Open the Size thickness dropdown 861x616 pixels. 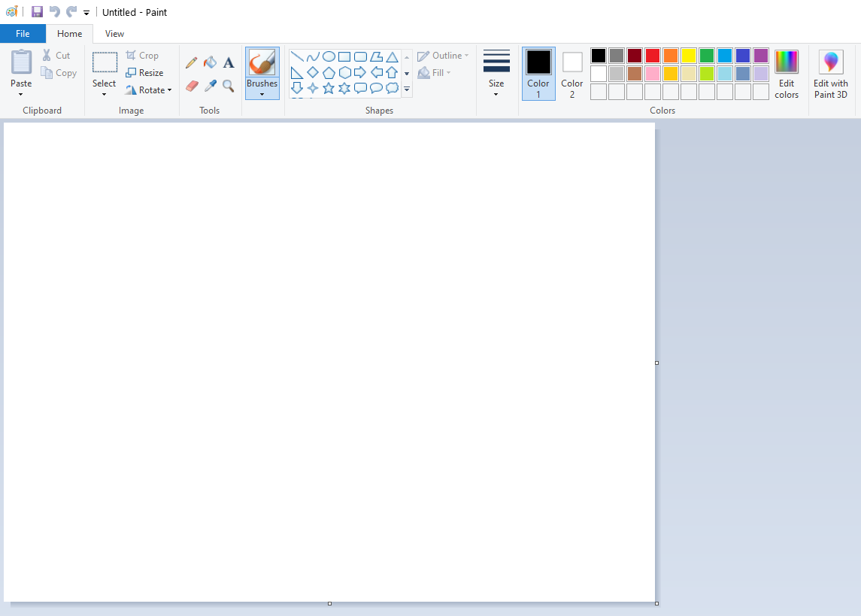tap(496, 73)
